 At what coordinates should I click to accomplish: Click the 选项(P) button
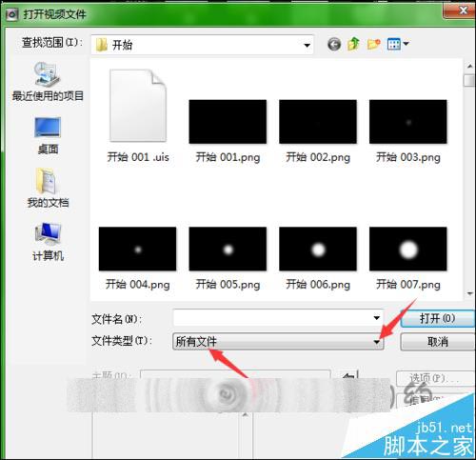pos(435,378)
